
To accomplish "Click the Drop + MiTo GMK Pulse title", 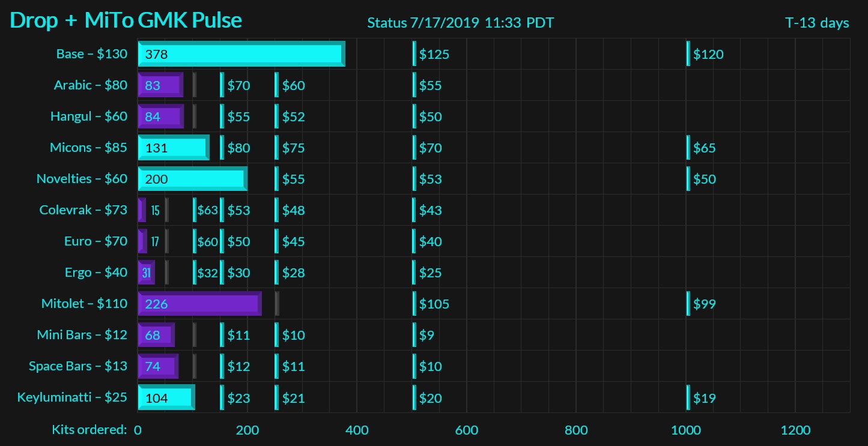I will [x=126, y=20].
